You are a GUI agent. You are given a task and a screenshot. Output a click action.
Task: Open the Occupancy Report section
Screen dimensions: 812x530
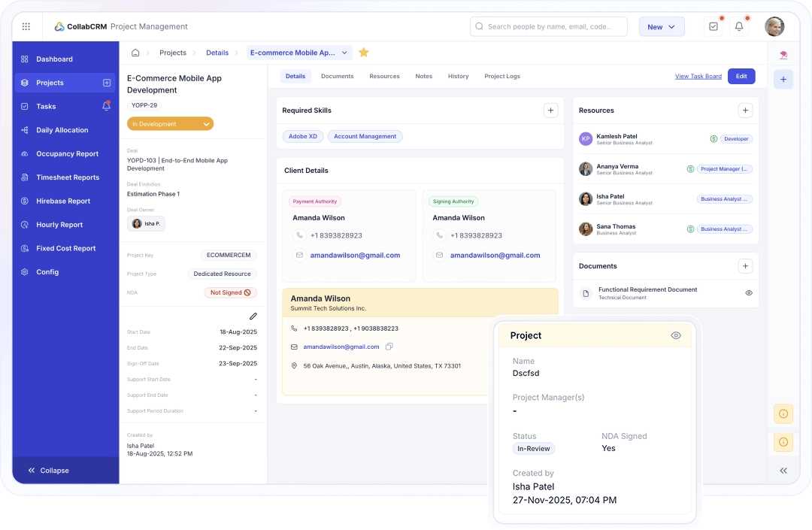click(x=68, y=153)
